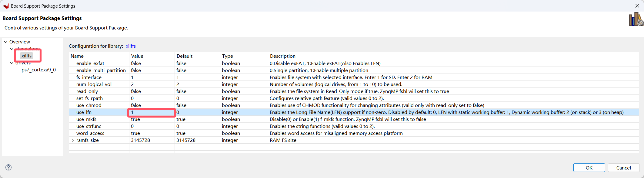
Task: Click the read_only value cell
Action: (152, 91)
